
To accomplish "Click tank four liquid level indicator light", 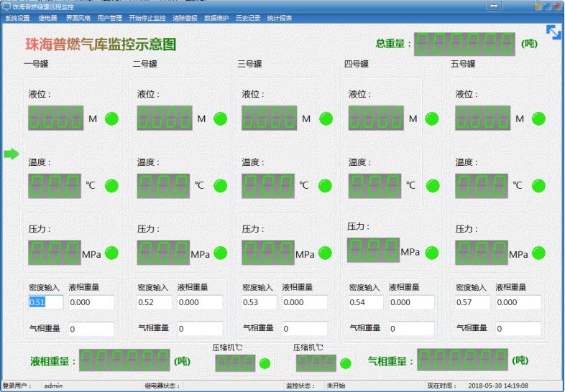I will [432, 118].
